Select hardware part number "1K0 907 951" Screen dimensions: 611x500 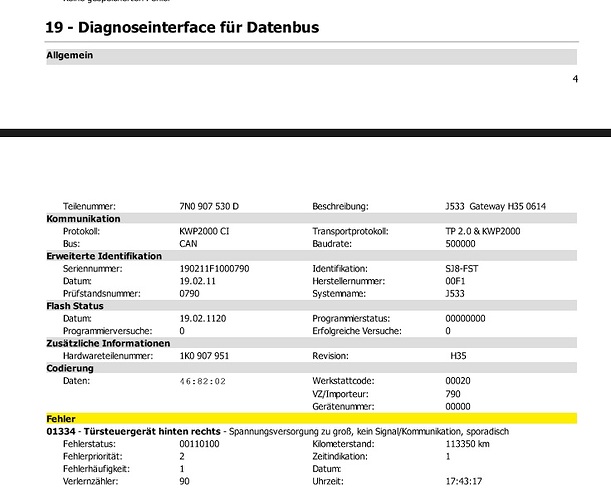(x=204, y=356)
